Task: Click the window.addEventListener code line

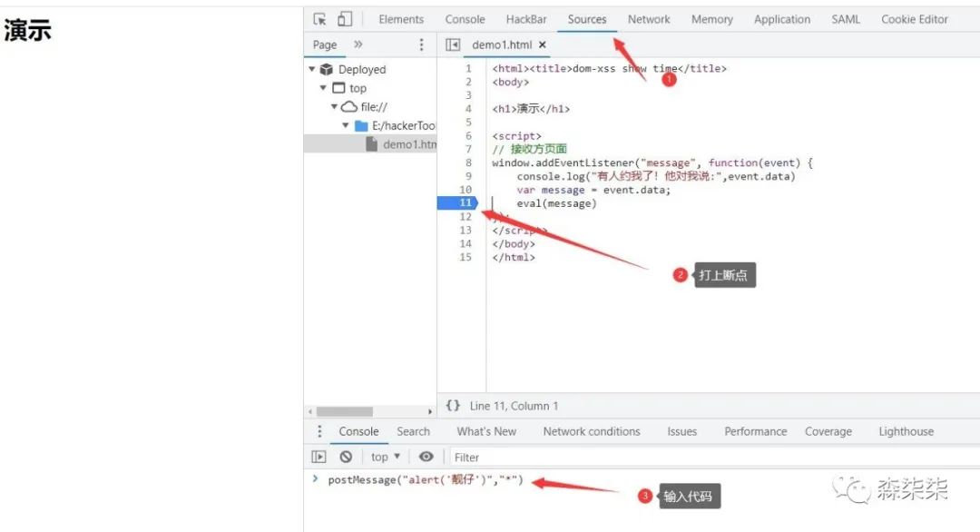Action: click(652, 163)
